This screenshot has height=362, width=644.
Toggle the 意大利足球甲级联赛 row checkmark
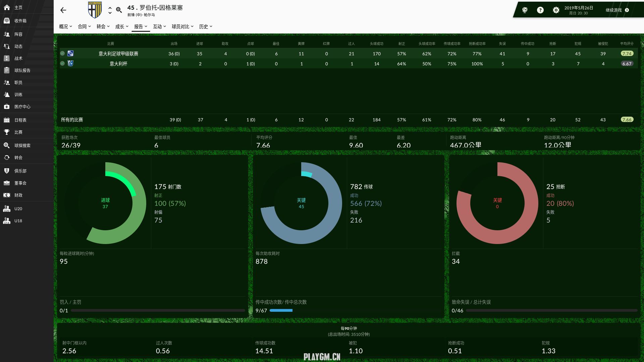(62, 53)
